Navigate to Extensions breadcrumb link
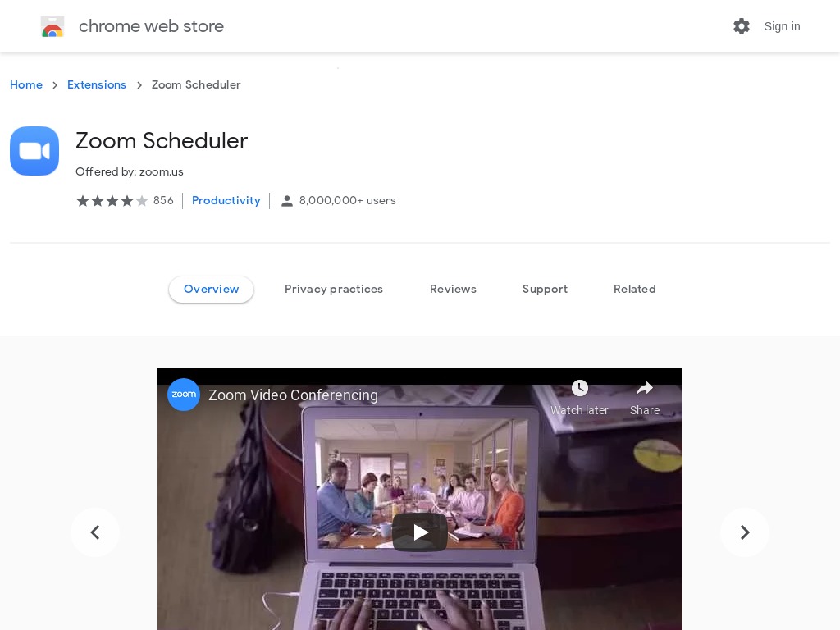Screen dimensions: 840x630 pyautogui.click(x=97, y=84)
